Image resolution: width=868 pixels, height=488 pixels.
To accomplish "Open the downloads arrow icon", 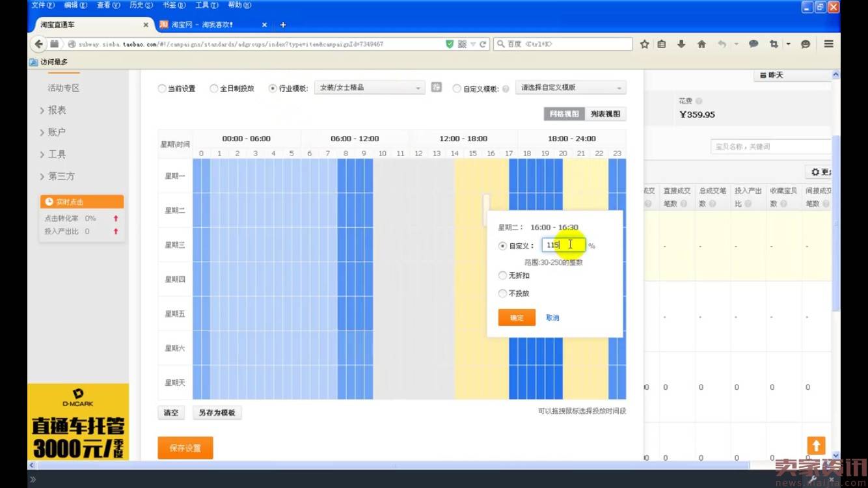I will click(681, 44).
